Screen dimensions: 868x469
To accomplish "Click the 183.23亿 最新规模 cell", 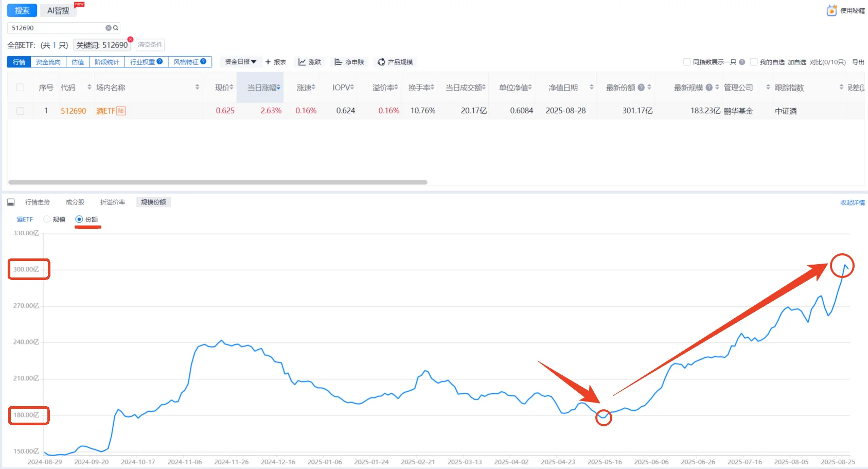I will coord(705,111).
